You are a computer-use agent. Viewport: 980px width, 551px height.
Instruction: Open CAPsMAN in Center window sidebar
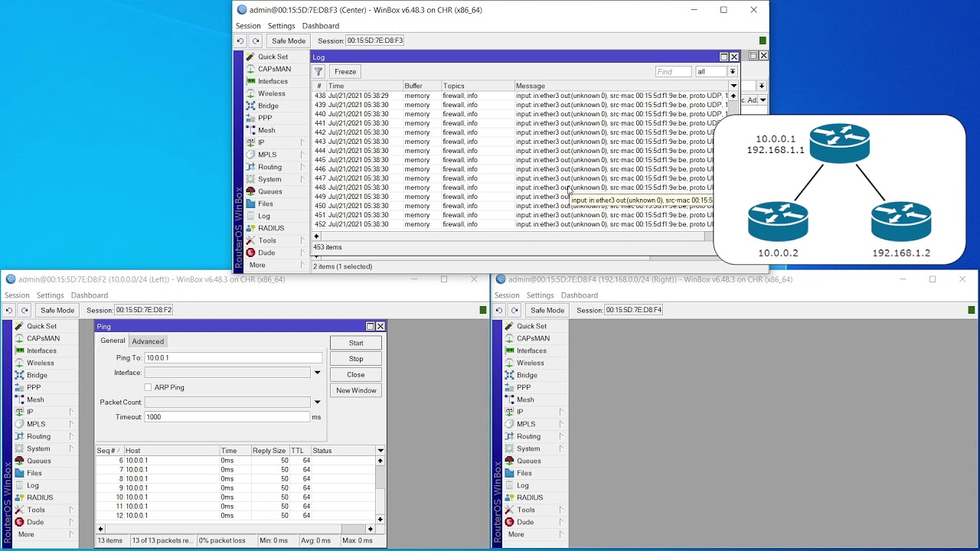[274, 69]
